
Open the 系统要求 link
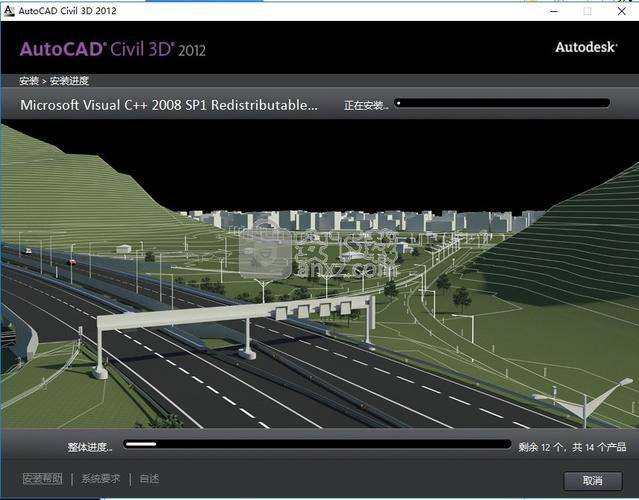click(x=101, y=479)
